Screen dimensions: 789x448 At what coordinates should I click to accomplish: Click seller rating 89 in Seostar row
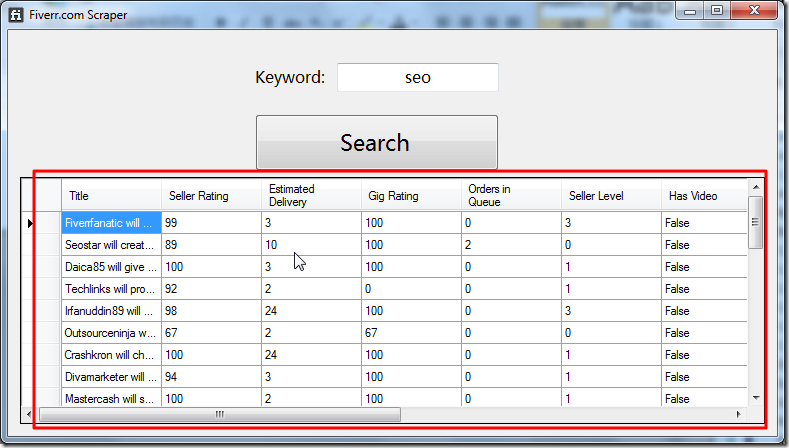[211, 245]
